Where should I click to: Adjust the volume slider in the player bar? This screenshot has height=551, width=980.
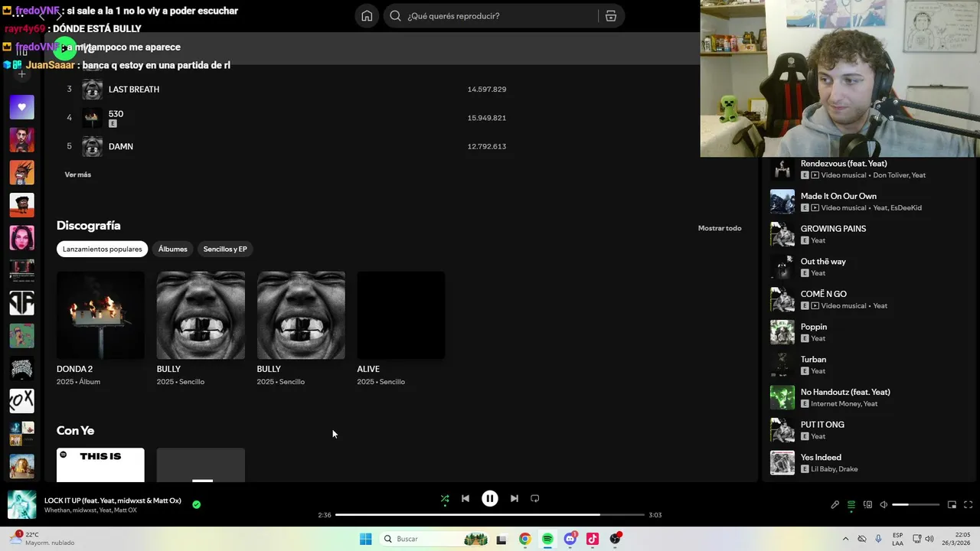(916, 505)
